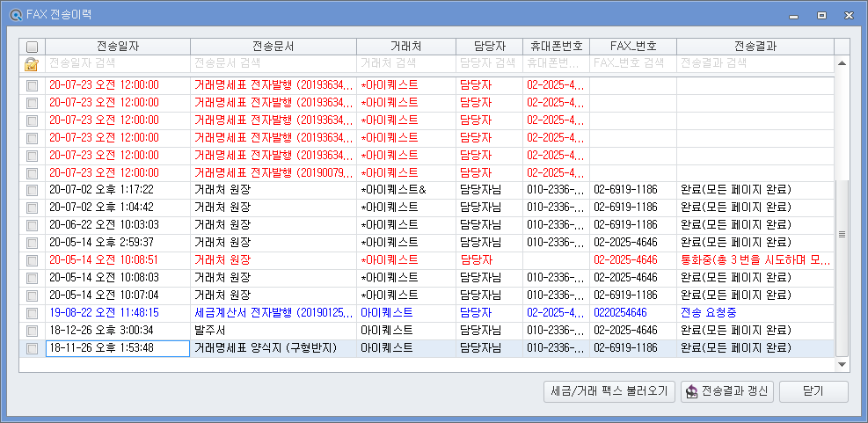The image size is (868, 423).
Task: Select 거래명세표 양식지 (구형반지) cell
Action: [274, 348]
